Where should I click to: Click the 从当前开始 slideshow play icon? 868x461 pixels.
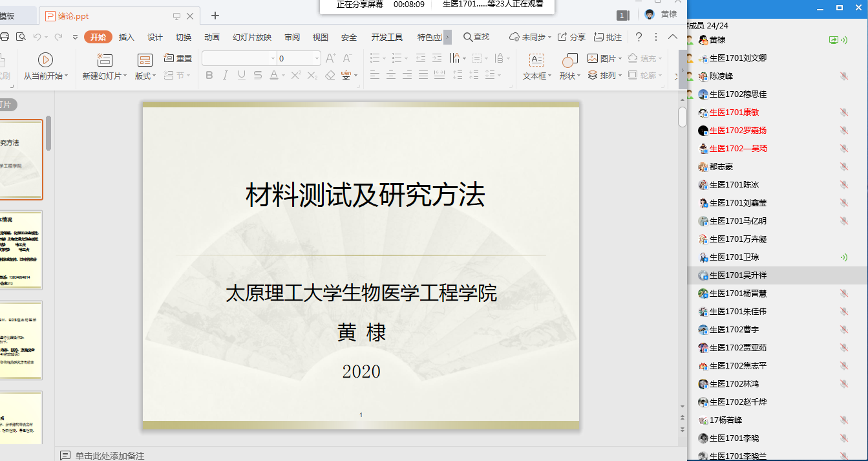pyautogui.click(x=45, y=60)
